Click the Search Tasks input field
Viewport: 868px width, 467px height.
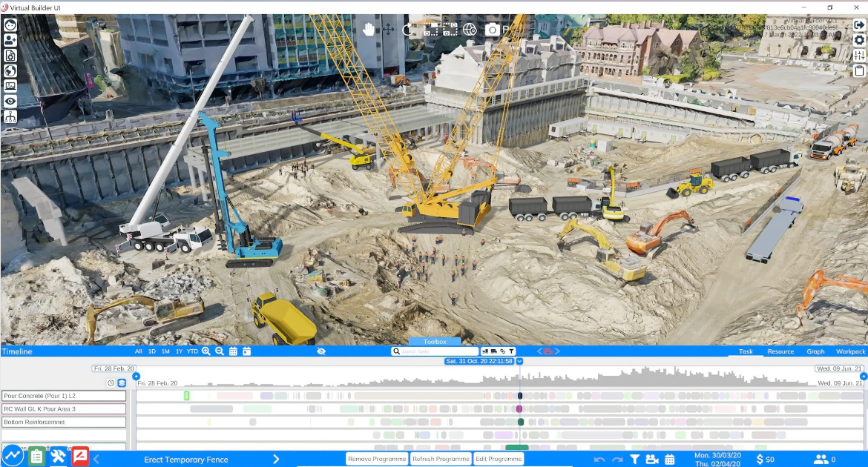pos(439,351)
